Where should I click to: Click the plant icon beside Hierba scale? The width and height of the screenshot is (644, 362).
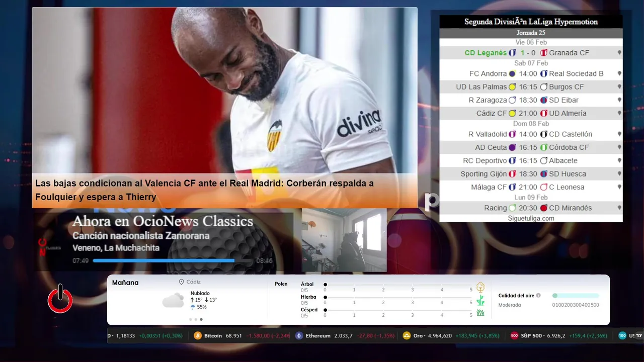(x=480, y=300)
